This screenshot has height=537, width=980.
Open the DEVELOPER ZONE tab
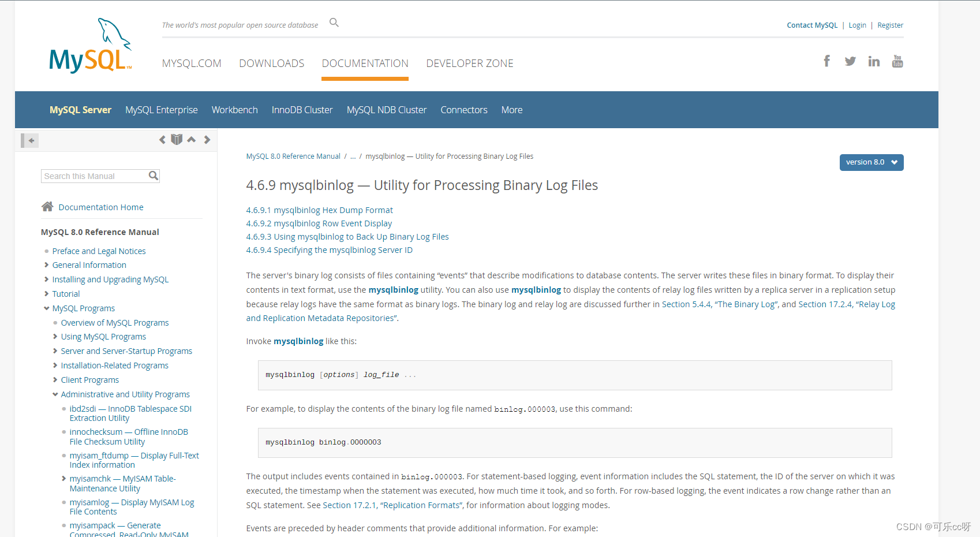click(470, 64)
